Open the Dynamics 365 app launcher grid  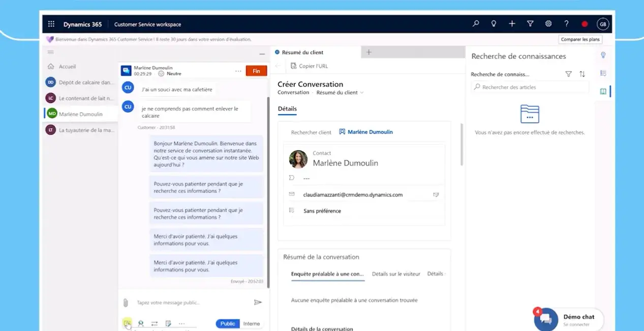pos(51,24)
